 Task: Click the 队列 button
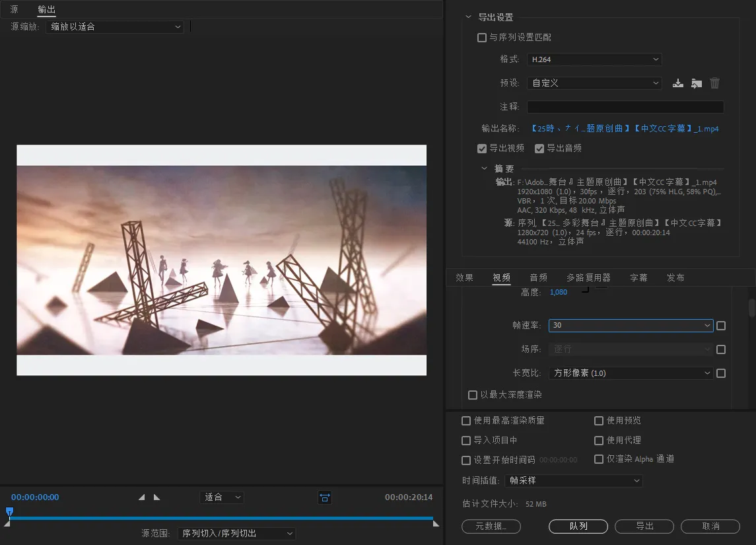point(578,527)
